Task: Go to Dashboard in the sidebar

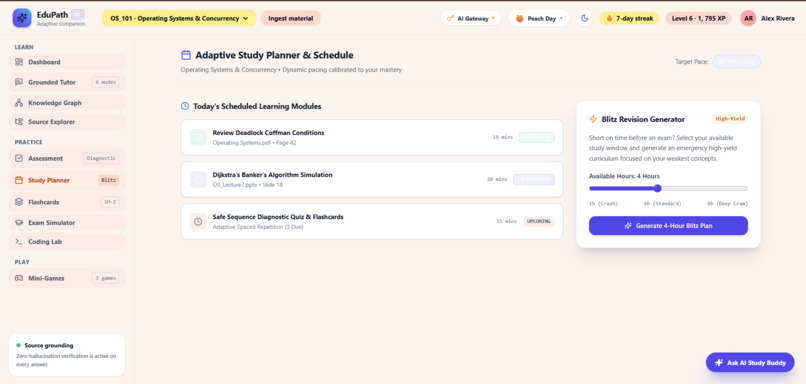Action: (x=67, y=62)
